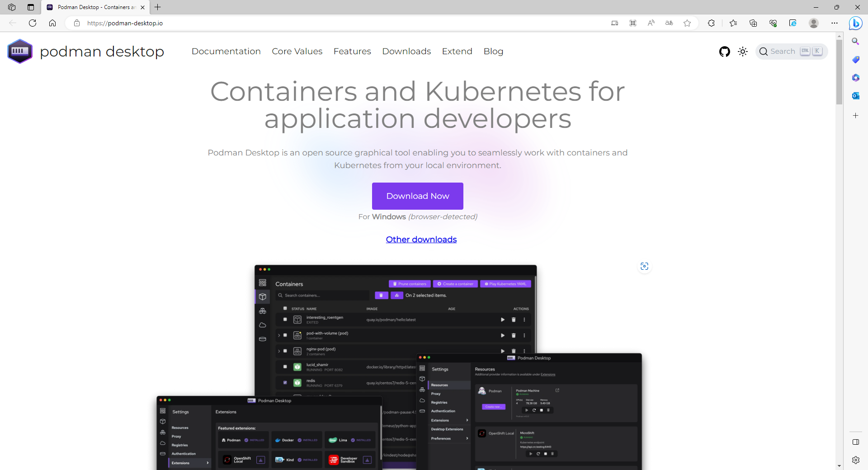Open the Favorites list icon
The width and height of the screenshot is (868, 470).
tap(733, 23)
